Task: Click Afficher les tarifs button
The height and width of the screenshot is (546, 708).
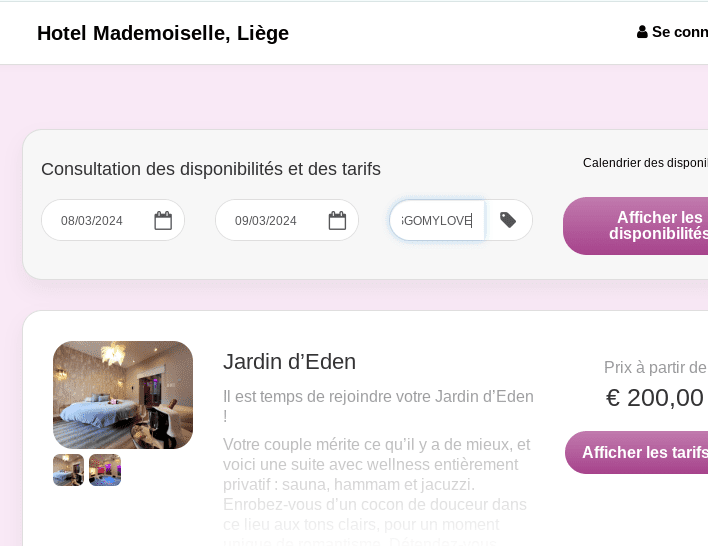Action: point(636,453)
